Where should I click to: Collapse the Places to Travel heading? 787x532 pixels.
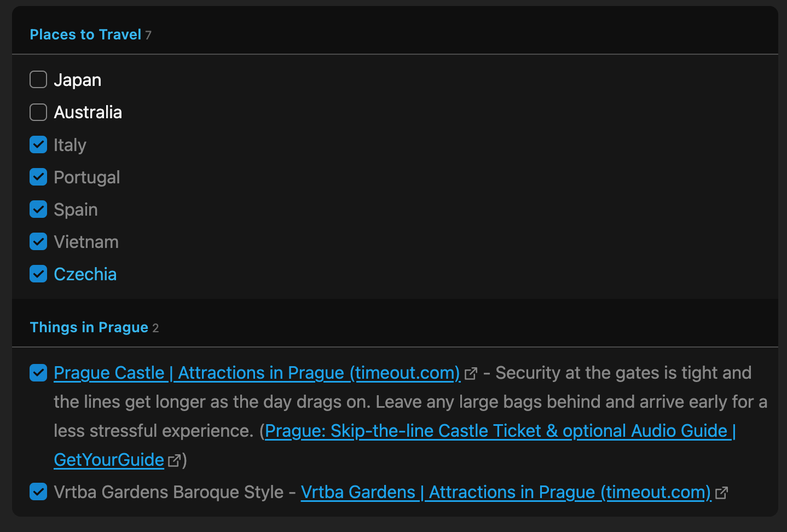[x=85, y=34]
